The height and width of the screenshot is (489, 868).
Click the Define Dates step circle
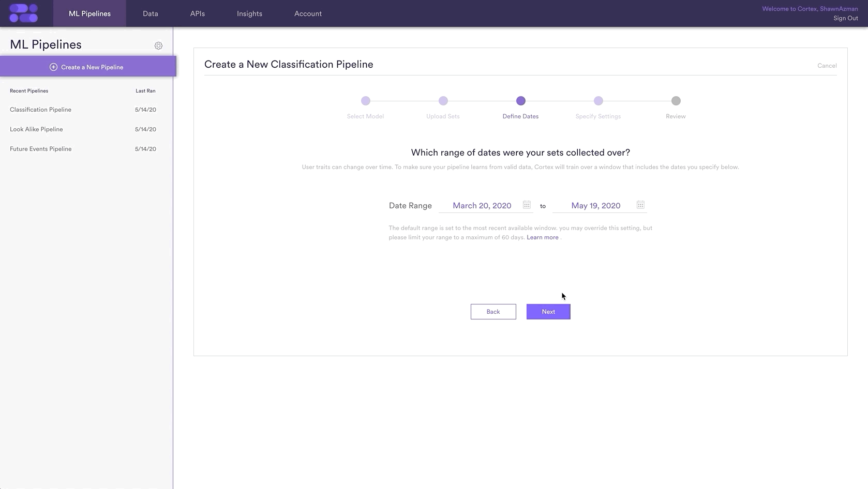pyautogui.click(x=521, y=101)
